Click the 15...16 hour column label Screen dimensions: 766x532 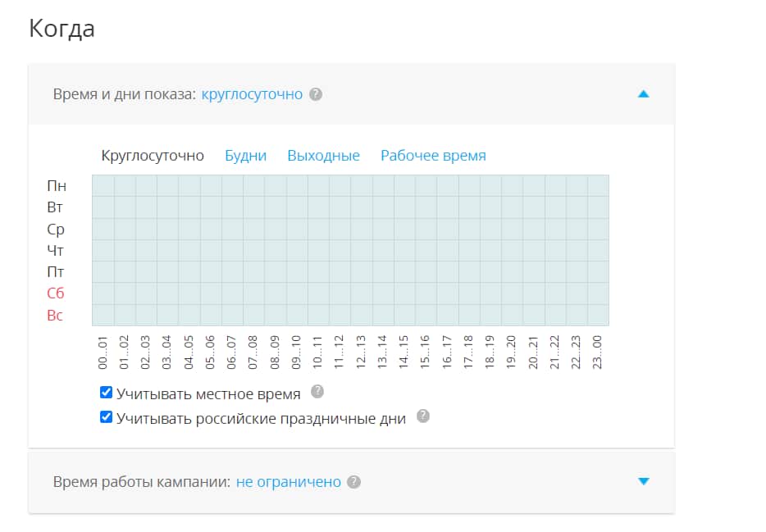(426, 352)
